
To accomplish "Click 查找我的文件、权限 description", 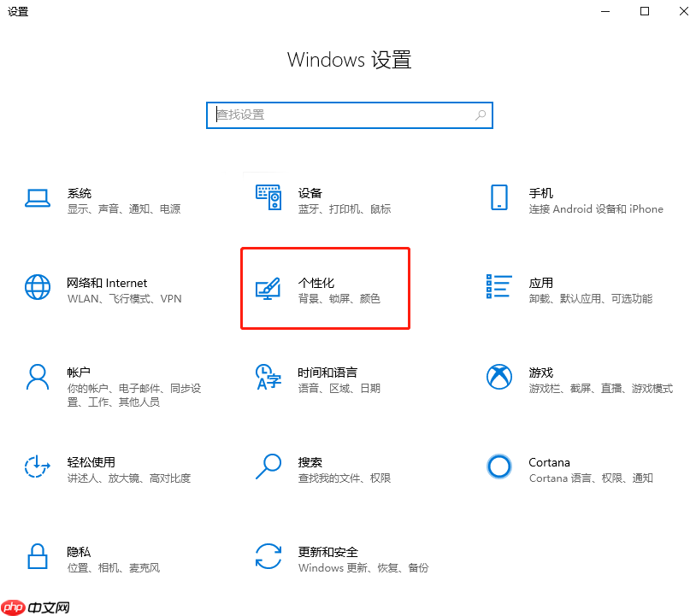I will [345, 478].
